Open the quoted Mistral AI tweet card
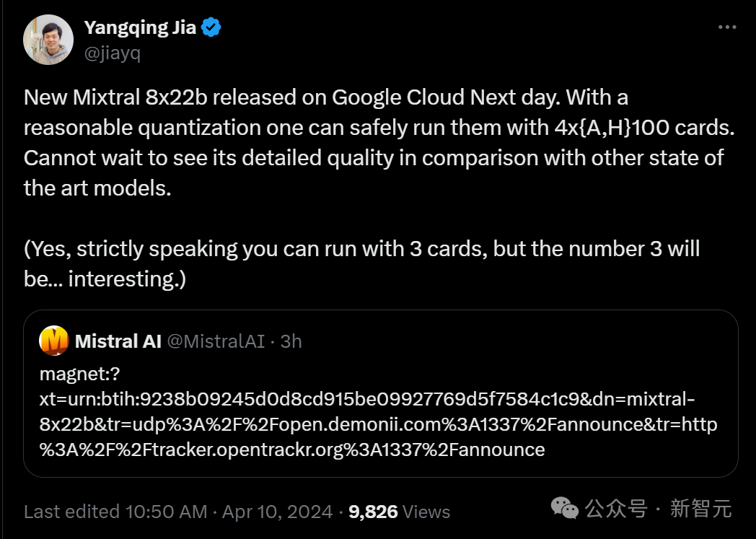This screenshot has width=756, height=539. point(381,393)
